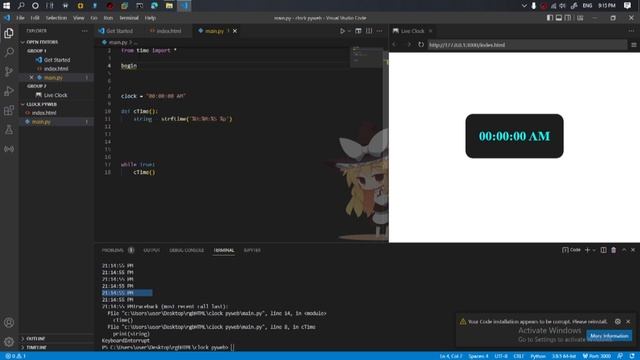
Task: Switch to the Problems panel tab
Action: [x=113, y=250]
